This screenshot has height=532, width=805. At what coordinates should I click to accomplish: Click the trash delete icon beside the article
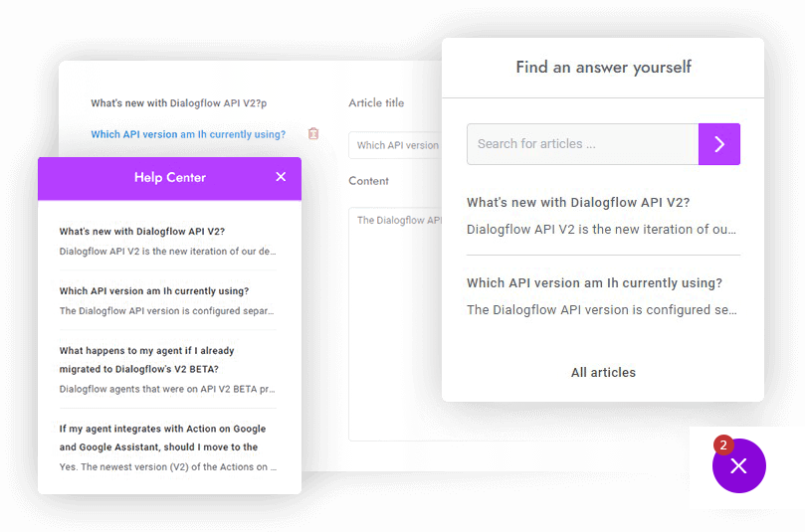[x=313, y=134]
